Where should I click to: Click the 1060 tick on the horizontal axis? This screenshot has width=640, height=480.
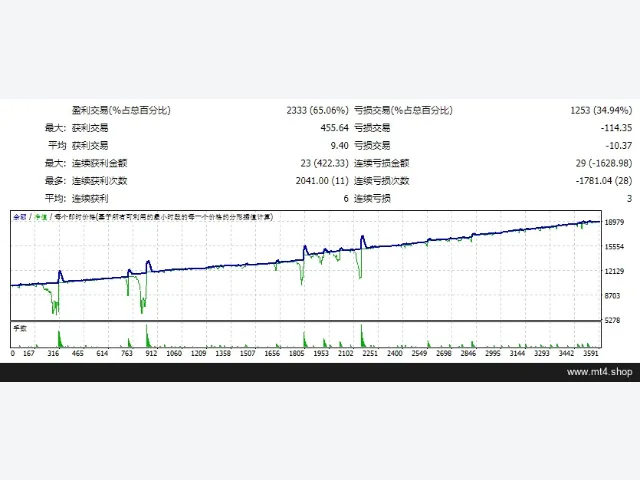coord(174,353)
